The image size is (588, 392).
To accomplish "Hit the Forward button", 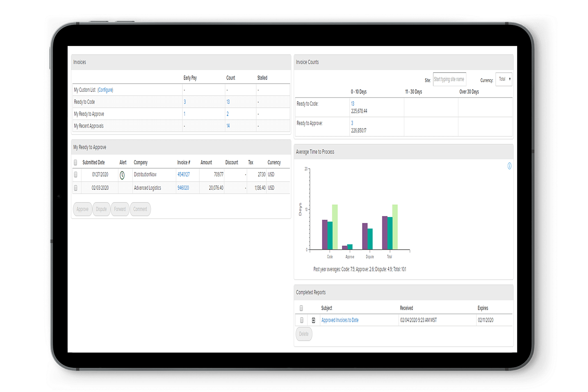I will click(x=120, y=209).
